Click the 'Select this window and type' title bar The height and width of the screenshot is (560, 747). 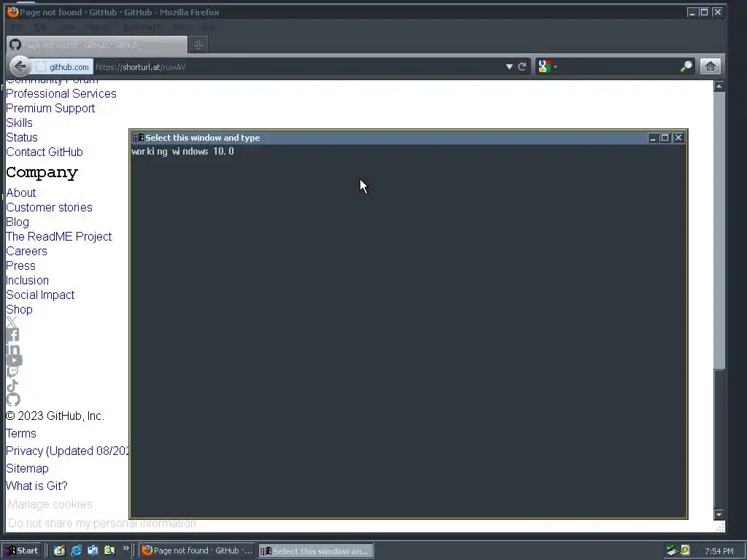coord(390,138)
